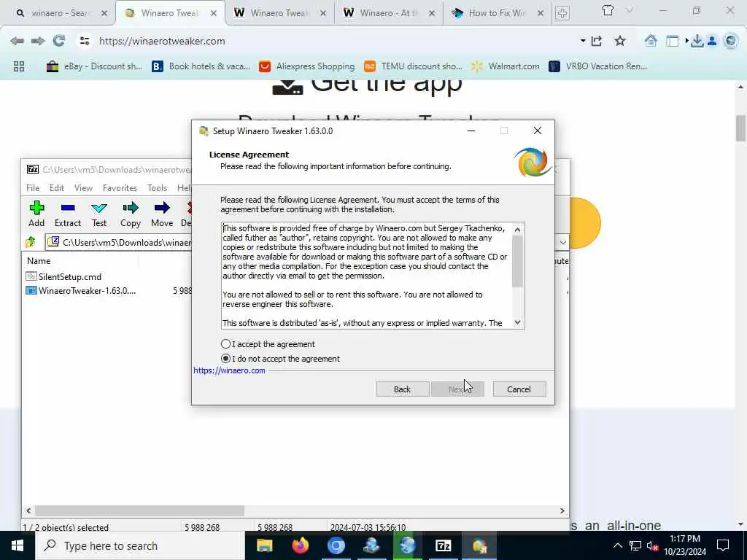Viewport: 747px width, 560px height.
Task: Click the browser profile icon
Action: pyautogui.click(x=712, y=42)
